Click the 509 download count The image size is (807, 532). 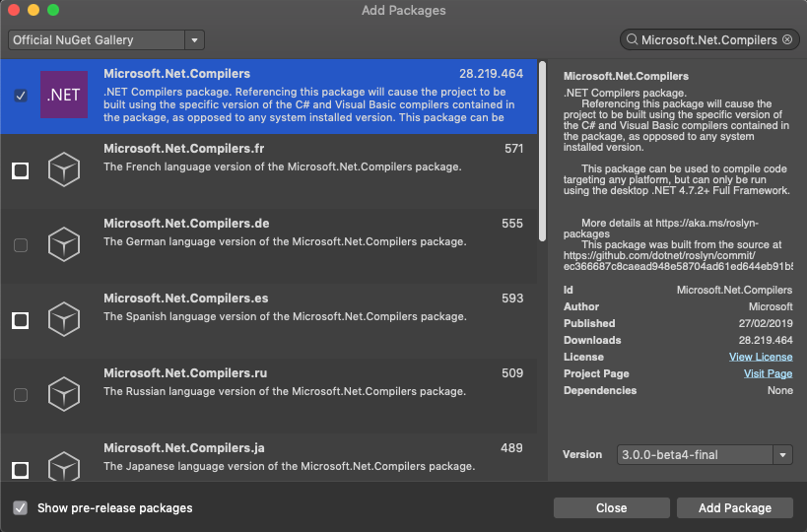tap(512, 373)
